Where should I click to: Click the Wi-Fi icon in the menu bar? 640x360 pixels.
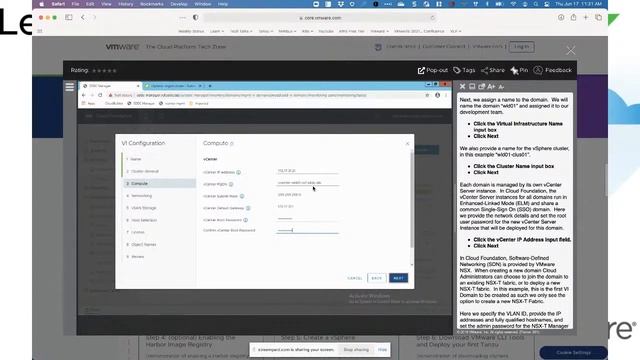pyautogui.click(x=513, y=4)
